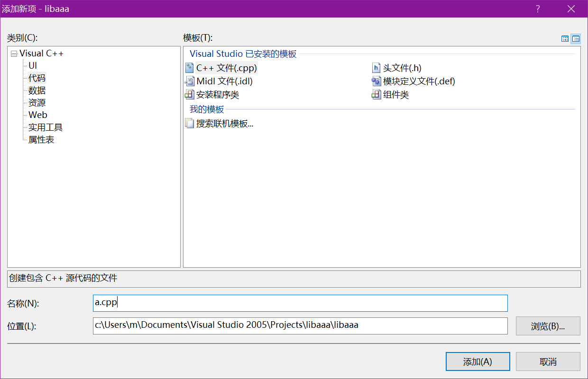
Task: Select the 资源 category
Action: pos(37,103)
